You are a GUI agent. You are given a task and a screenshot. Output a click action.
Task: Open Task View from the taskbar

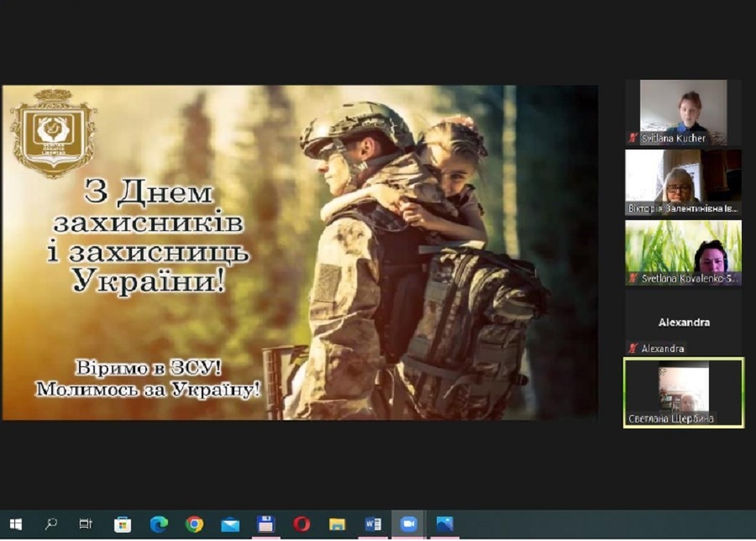coord(86,524)
